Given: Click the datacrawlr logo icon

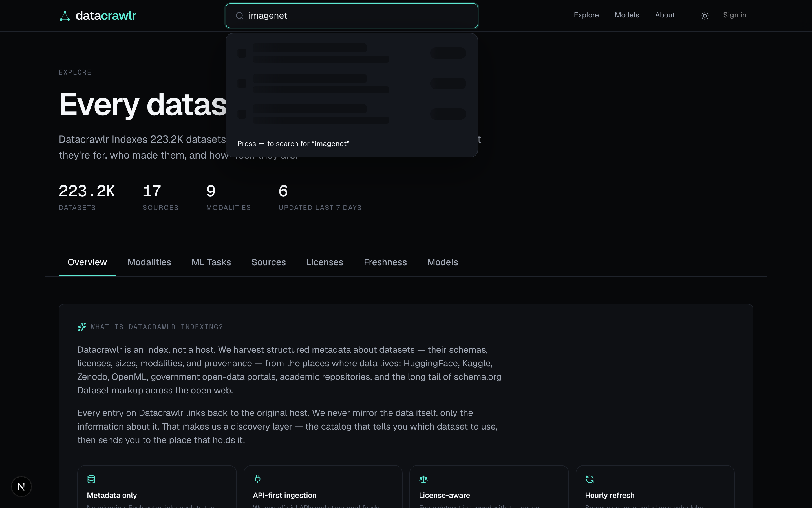Looking at the screenshot, I should (65, 16).
